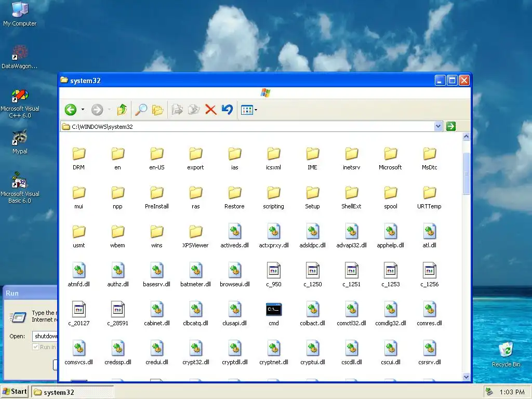Open the Start menu
This screenshot has width=532, height=399.
pyautogui.click(x=14, y=392)
